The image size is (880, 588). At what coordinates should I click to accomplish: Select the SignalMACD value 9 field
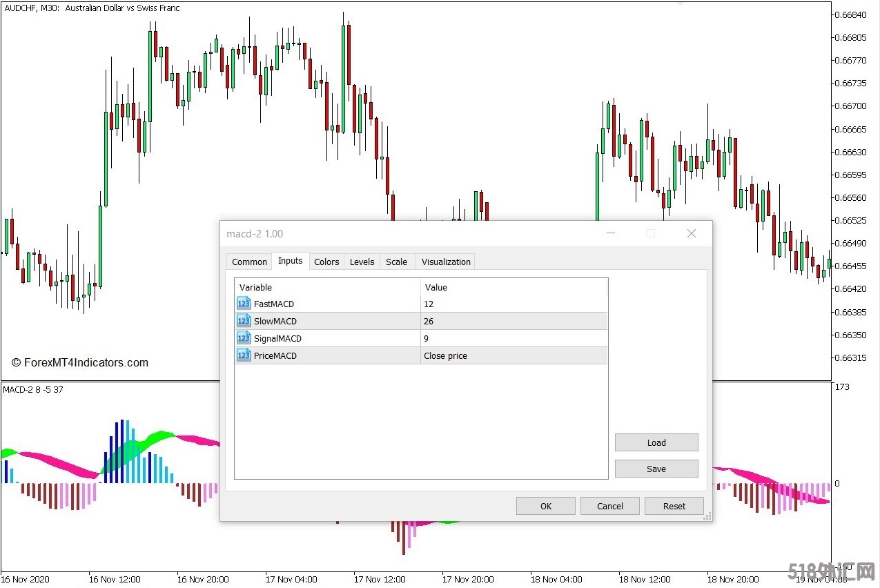point(513,338)
